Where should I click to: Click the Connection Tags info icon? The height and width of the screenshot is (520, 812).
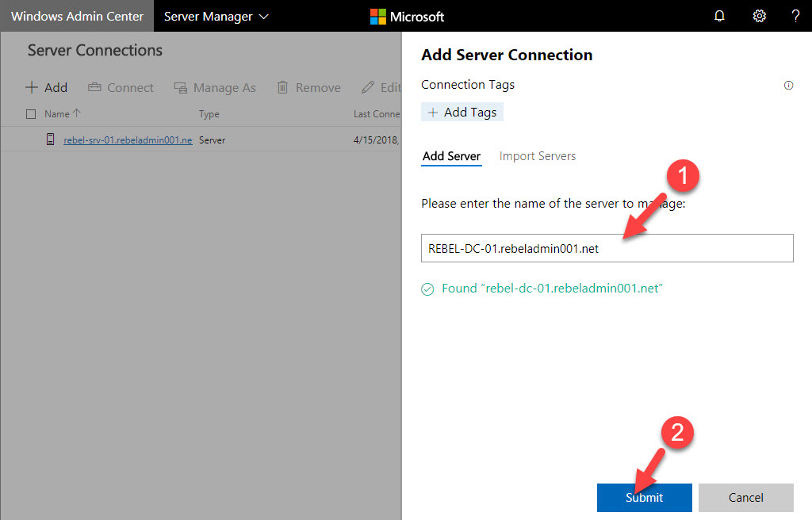(x=788, y=86)
